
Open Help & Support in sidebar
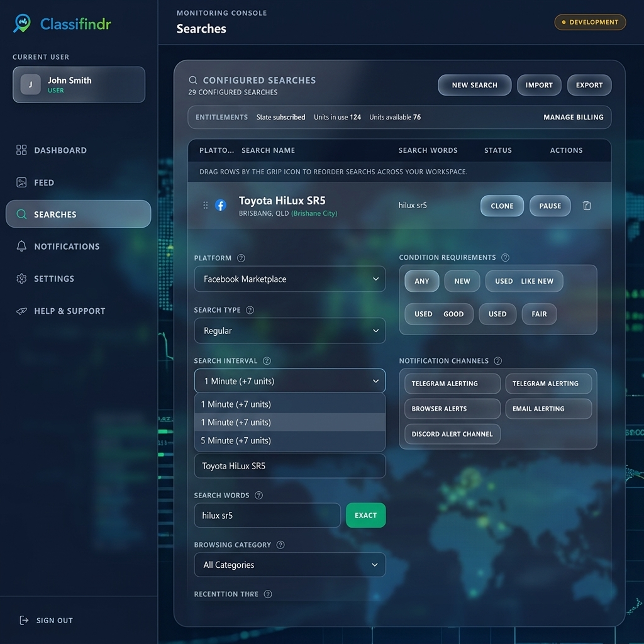[x=78, y=311]
